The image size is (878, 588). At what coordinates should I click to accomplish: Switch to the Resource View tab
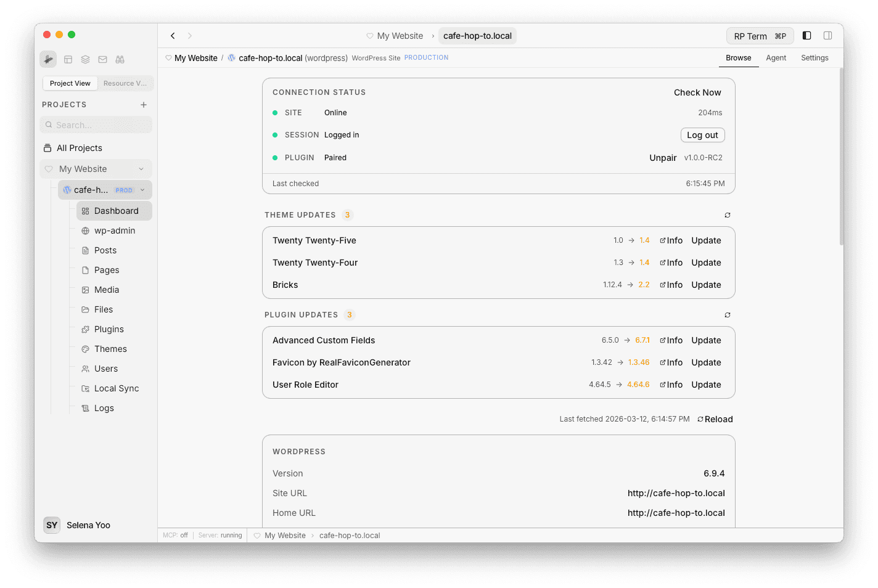coord(125,83)
